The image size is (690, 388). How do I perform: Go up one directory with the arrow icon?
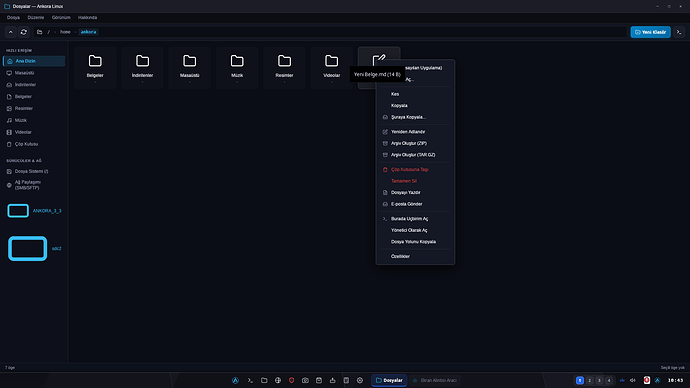[11, 32]
